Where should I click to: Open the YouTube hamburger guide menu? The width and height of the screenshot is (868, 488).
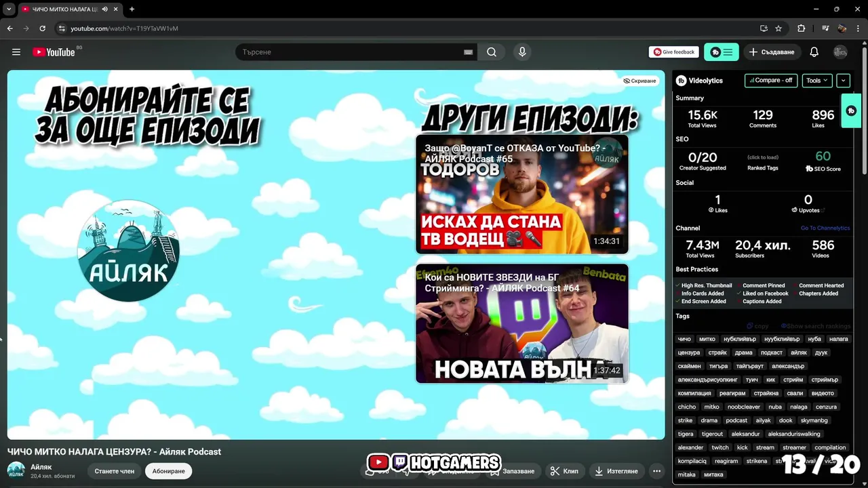[16, 52]
